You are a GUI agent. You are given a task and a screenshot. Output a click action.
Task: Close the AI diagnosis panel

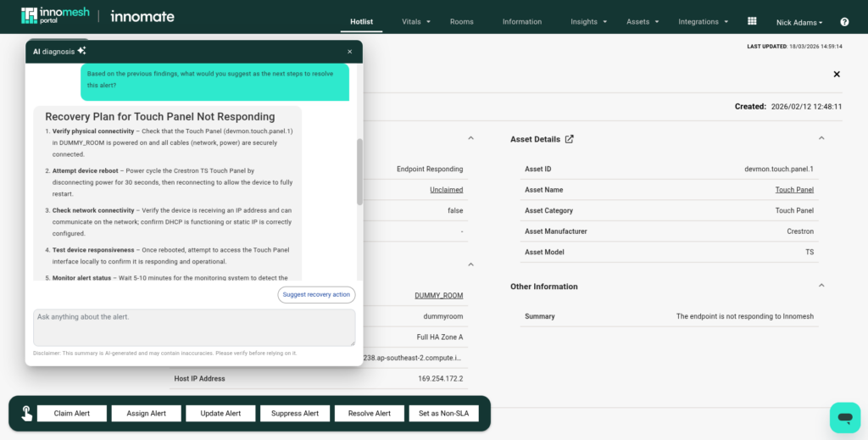coord(349,52)
